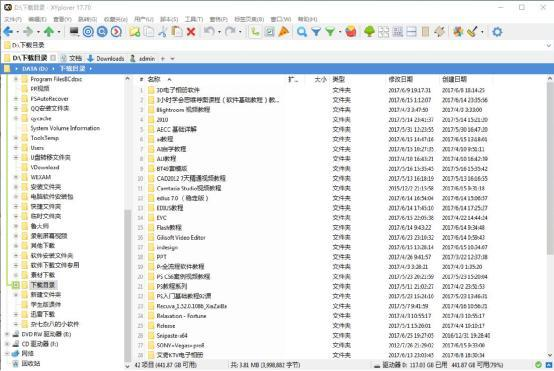554x371 pixels.
Task: Open the Undo history dropdown arrow
Action: click(x=219, y=32)
